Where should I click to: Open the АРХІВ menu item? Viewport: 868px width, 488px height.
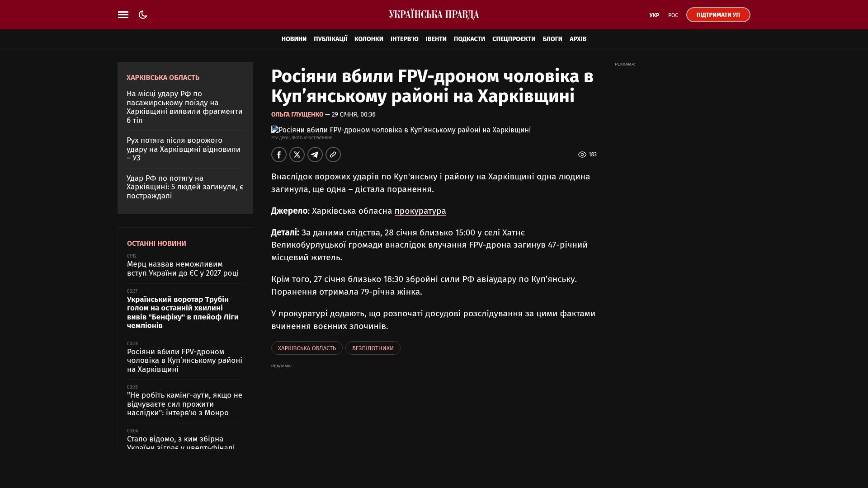[x=578, y=39]
